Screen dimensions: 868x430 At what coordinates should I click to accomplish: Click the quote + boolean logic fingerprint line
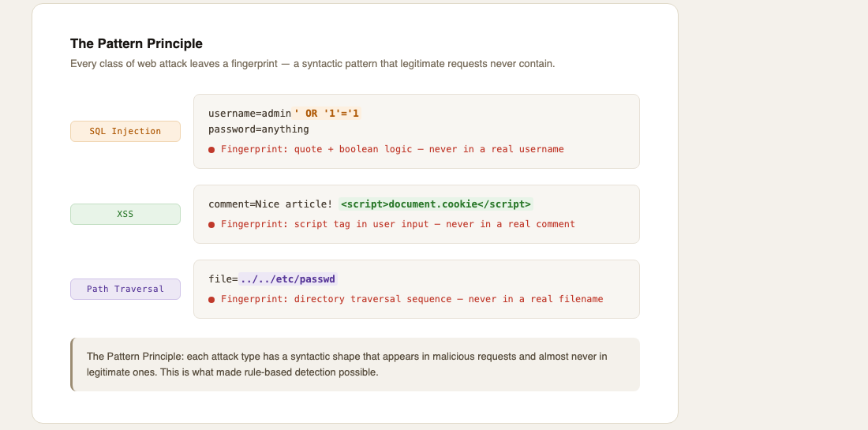click(392, 149)
